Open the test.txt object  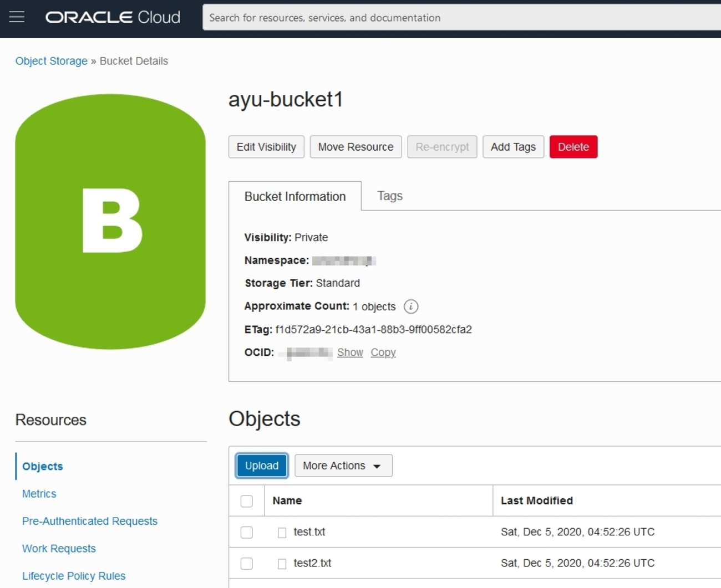click(309, 532)
